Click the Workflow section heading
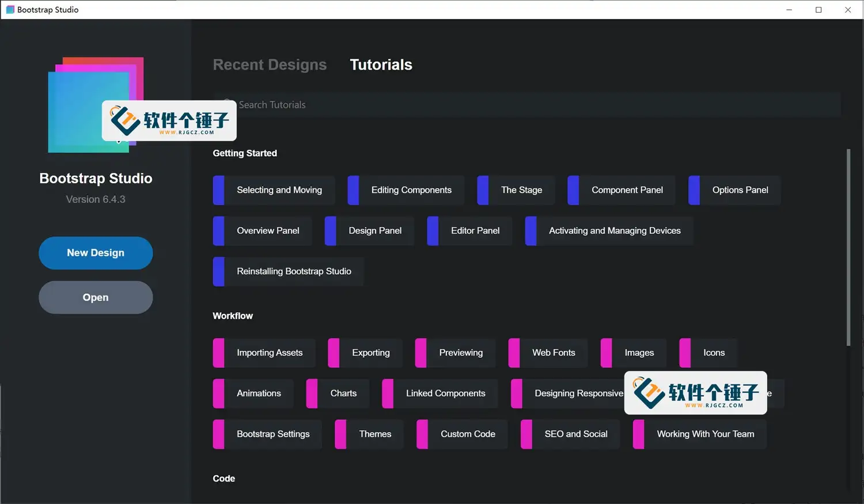 pos(233,316)
